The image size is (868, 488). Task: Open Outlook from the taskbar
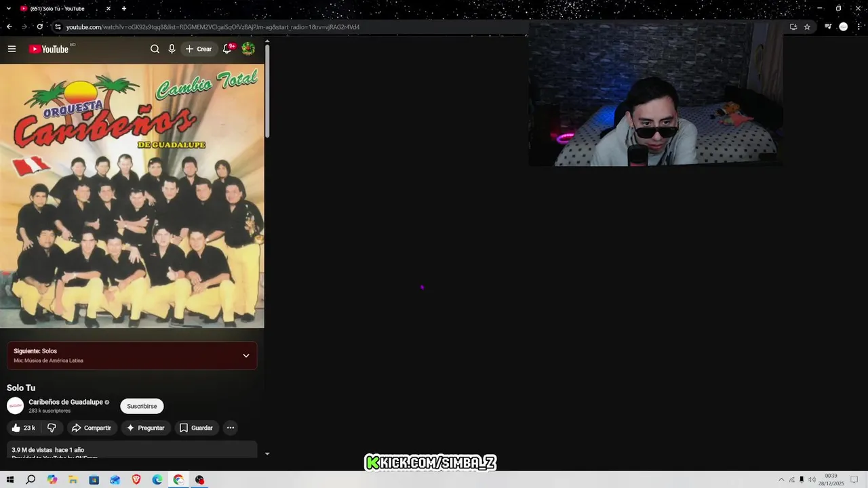coord(115,480)
